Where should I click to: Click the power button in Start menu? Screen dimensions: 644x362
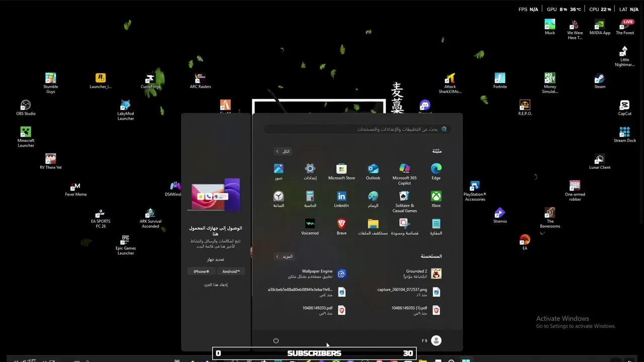coord(276,340)
